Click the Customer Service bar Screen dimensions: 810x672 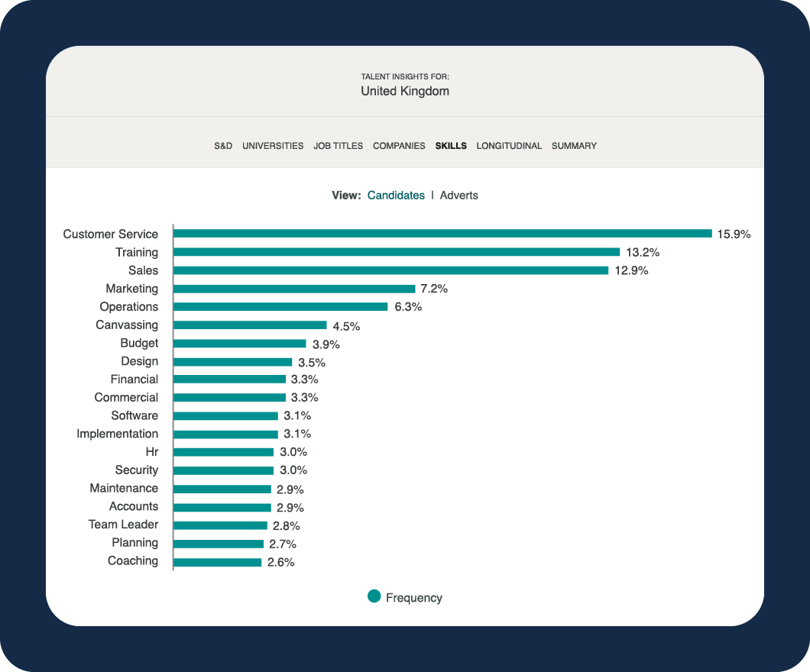pyautogui.click(x=442, y=234)
